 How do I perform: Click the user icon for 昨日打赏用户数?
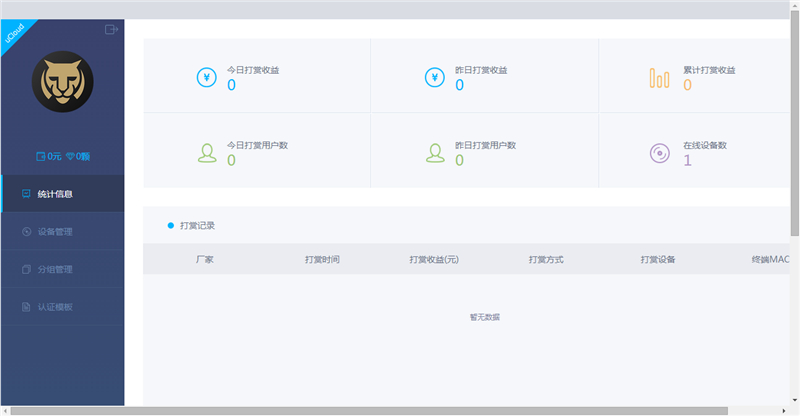[x=434, y=152]
